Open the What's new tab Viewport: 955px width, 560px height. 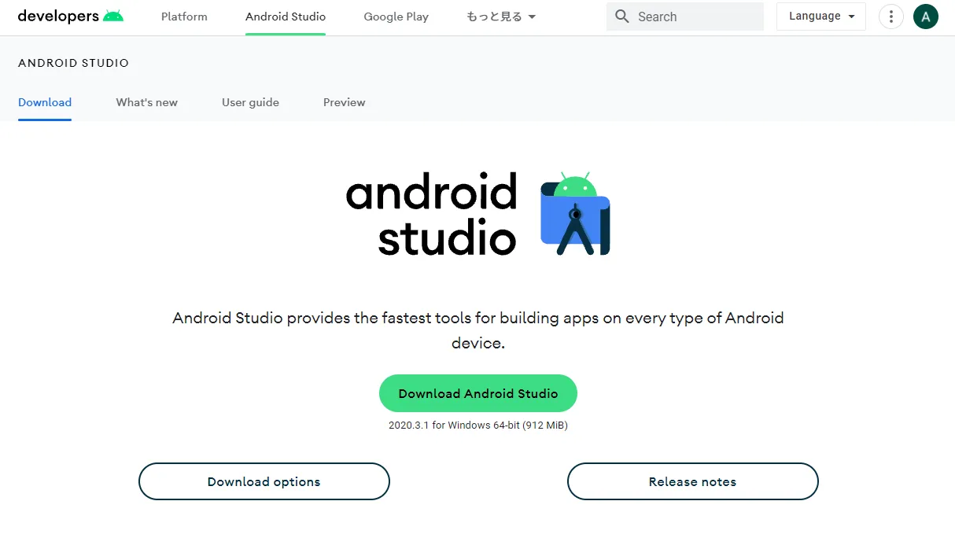tap(146, 102)
